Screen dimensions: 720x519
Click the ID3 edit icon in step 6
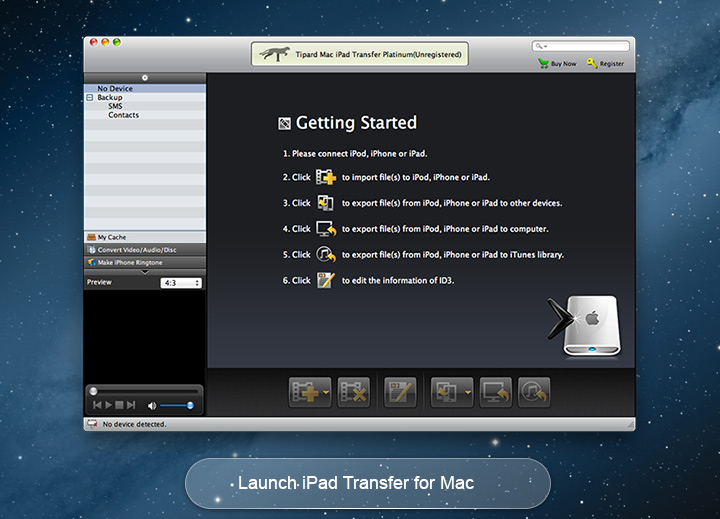326,280
